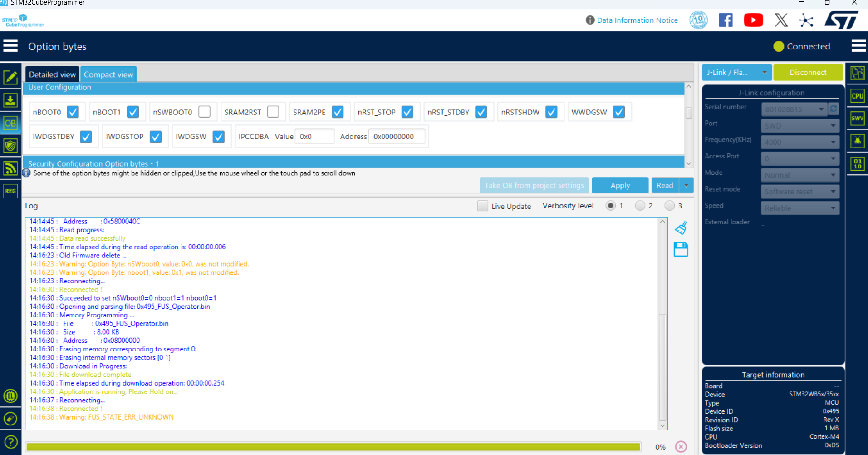This screenshot has width=868, height=455.
Task: Open the SWV viewer panel
Action: point(857,118)
